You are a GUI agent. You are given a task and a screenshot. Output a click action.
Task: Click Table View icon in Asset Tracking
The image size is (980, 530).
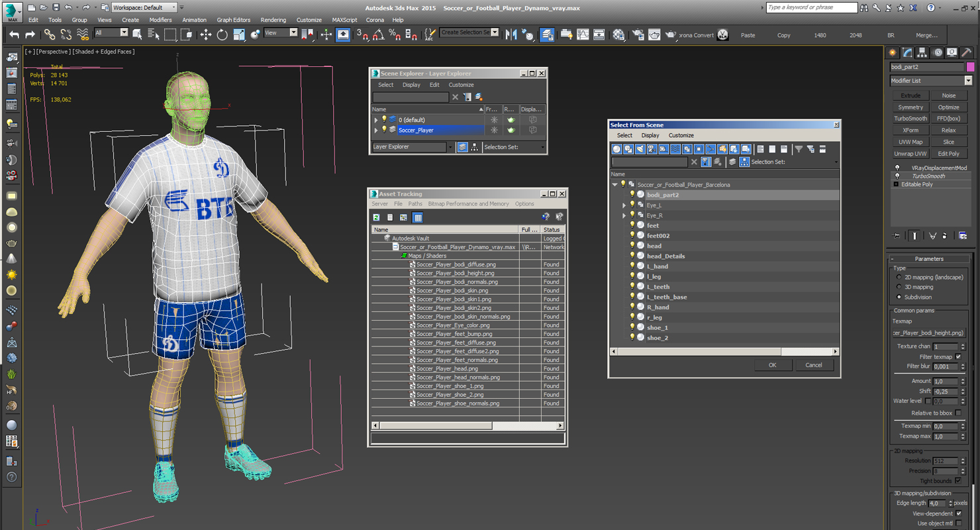[418, 217]
